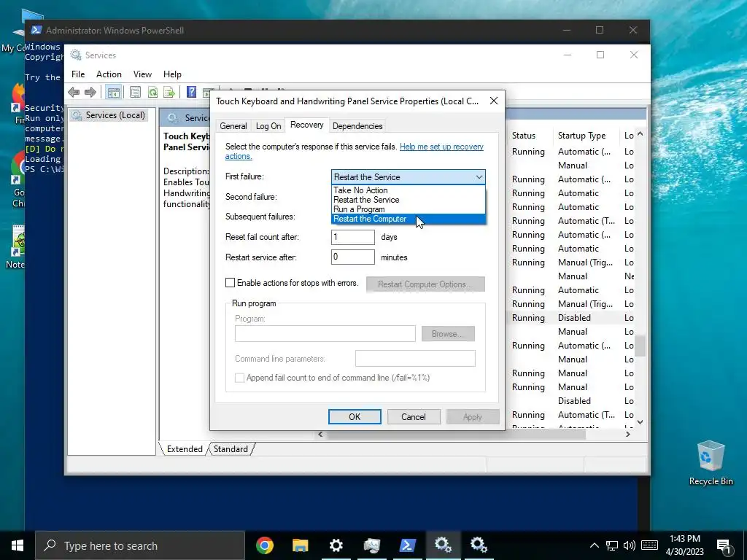Switch to the General tab
The image size is (747, 560).
[x=233, y=126]
